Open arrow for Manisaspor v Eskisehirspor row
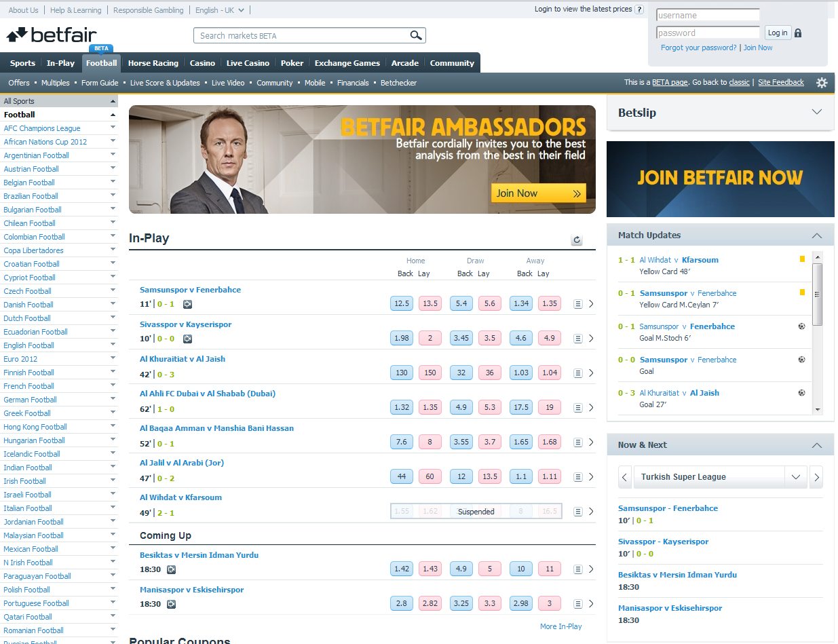This screenshot has height=644, width=838. pos(591,604)
